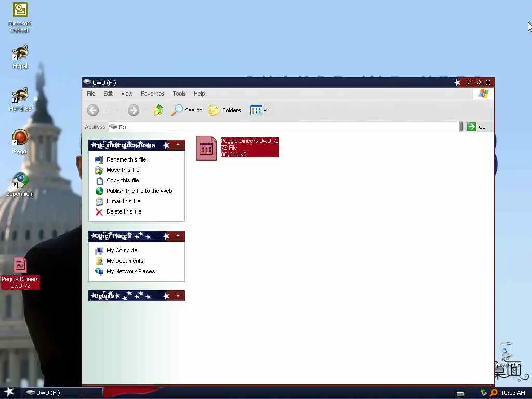Click the UWU (F:) taskbar button
The width and height of the screenshot is (532, 399).
pyautogui.click(x=62, y=393)
